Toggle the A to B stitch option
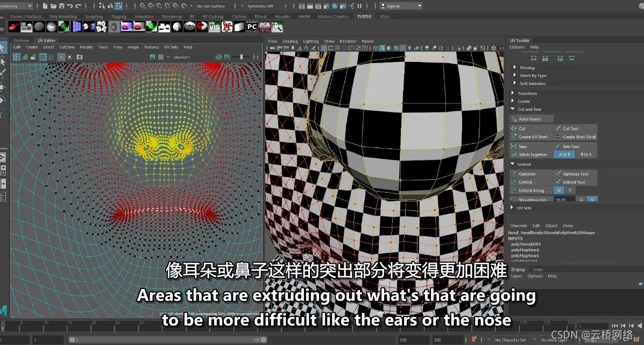644x345 pixels. [x=564, y=154]
